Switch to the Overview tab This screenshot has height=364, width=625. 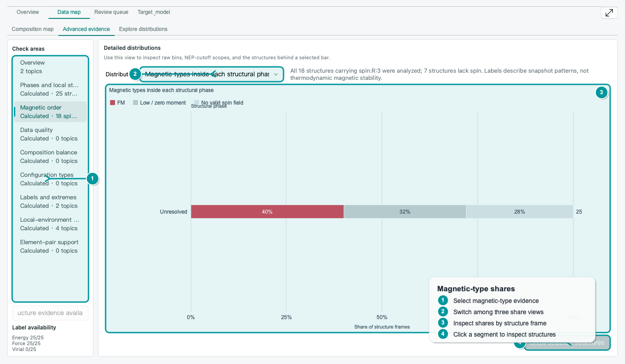pos(28,12)
